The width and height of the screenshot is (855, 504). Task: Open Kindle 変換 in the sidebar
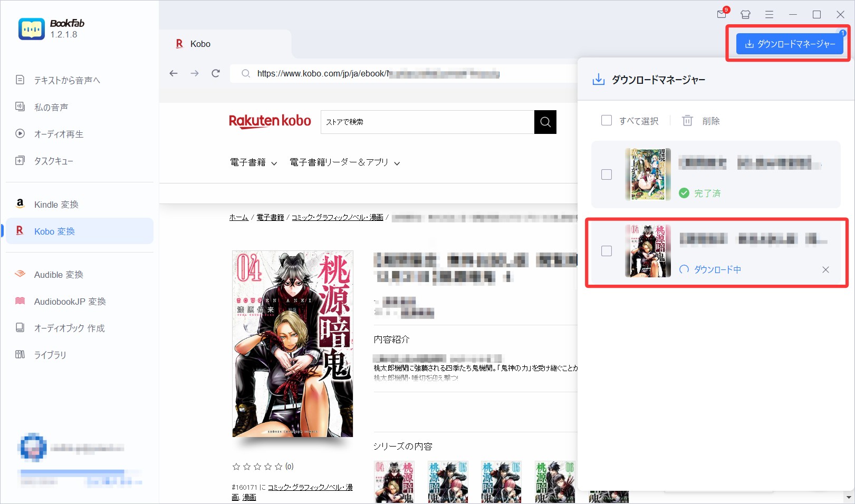pos(56,205)
